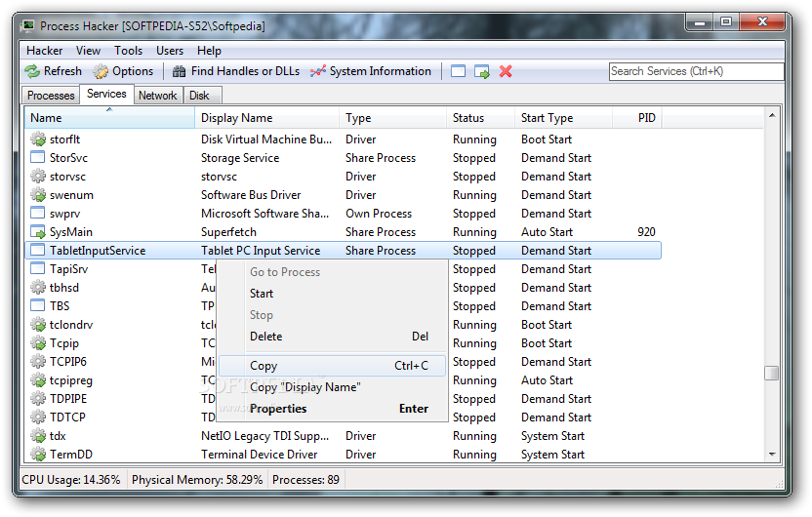Select the Superfetch display name cell
Screen dimensions: 812x517
tap(229, 232)
